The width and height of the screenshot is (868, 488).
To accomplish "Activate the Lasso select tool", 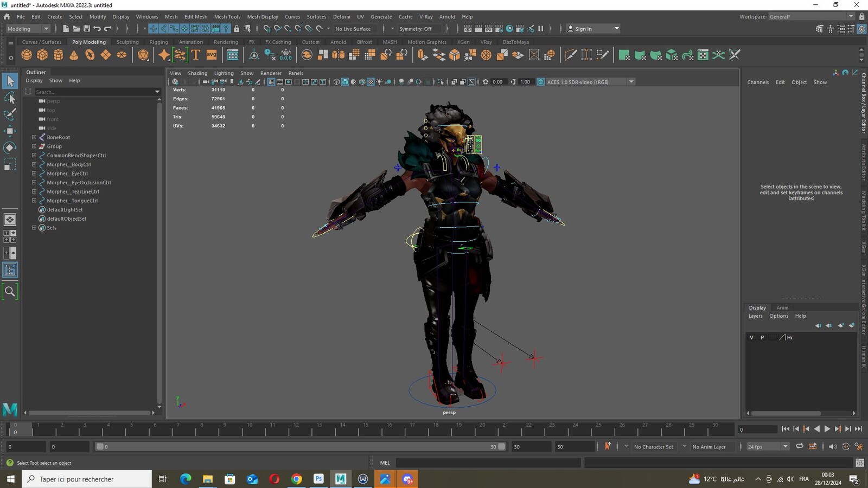I will [10, 98].
